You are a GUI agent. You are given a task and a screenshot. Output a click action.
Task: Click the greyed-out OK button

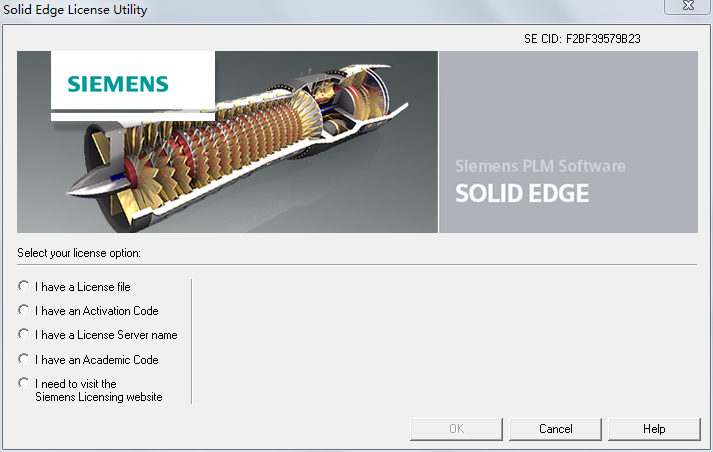[x=456, y=429]
